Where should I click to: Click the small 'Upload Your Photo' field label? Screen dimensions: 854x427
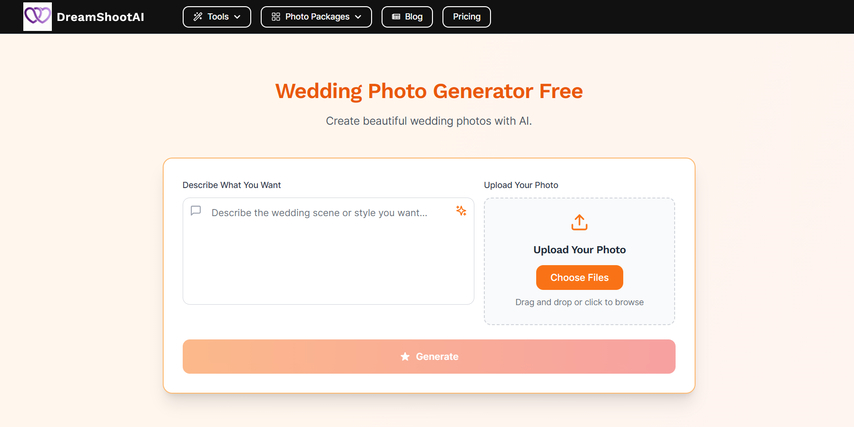521,185
